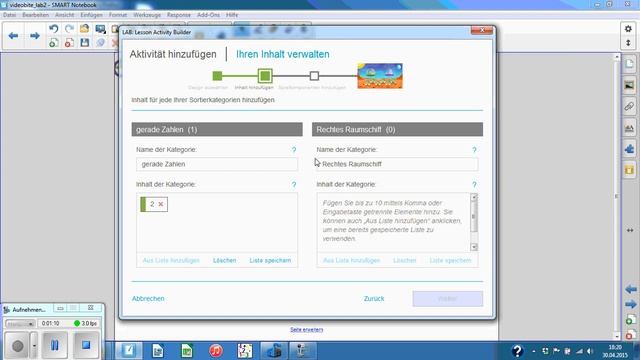Open toolbar settings via the gear icon

pos(628,29)
